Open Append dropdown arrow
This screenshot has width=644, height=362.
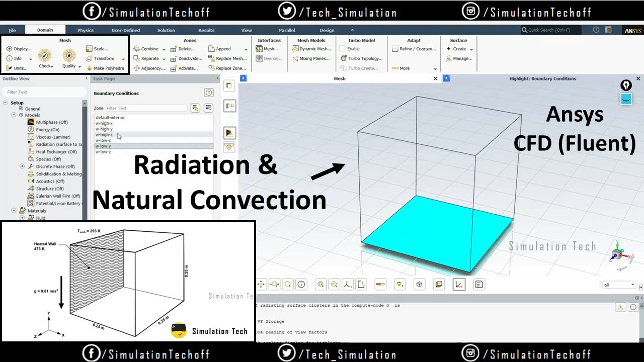coord(246,49)
